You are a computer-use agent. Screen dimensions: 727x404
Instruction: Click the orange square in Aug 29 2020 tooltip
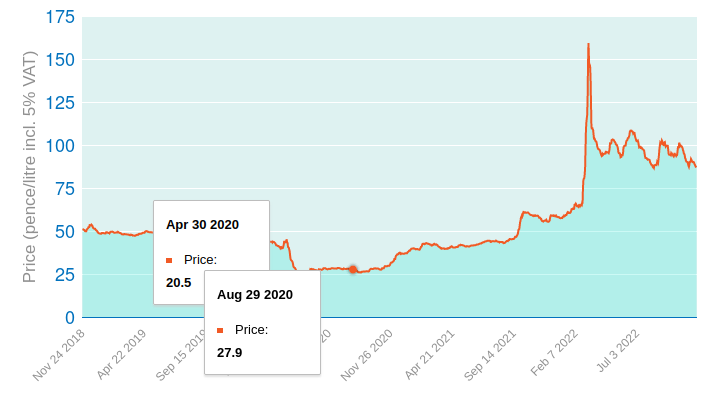tap(220, 330)
